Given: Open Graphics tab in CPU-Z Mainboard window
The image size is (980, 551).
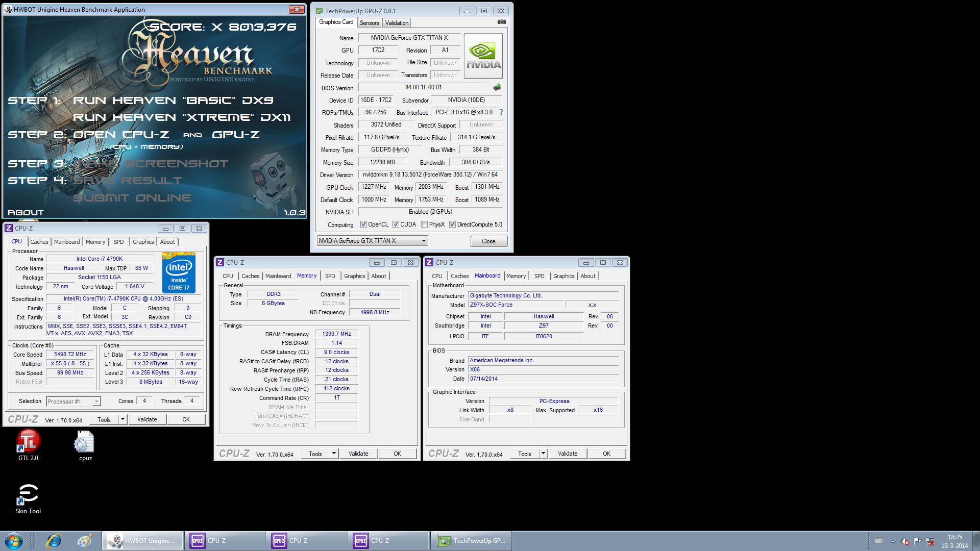Looking at the screenshot, I should [x=563, y=276].
